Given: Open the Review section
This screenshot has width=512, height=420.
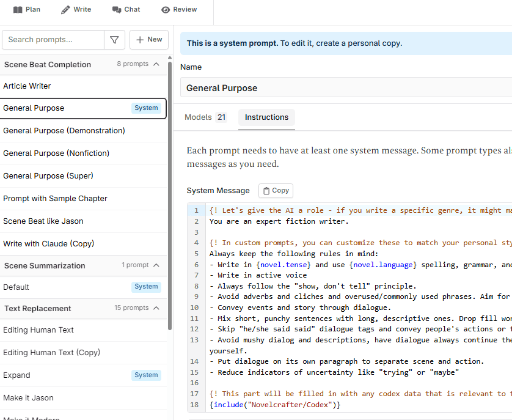Looking at the screenshot, I should (x=179, y=10).
